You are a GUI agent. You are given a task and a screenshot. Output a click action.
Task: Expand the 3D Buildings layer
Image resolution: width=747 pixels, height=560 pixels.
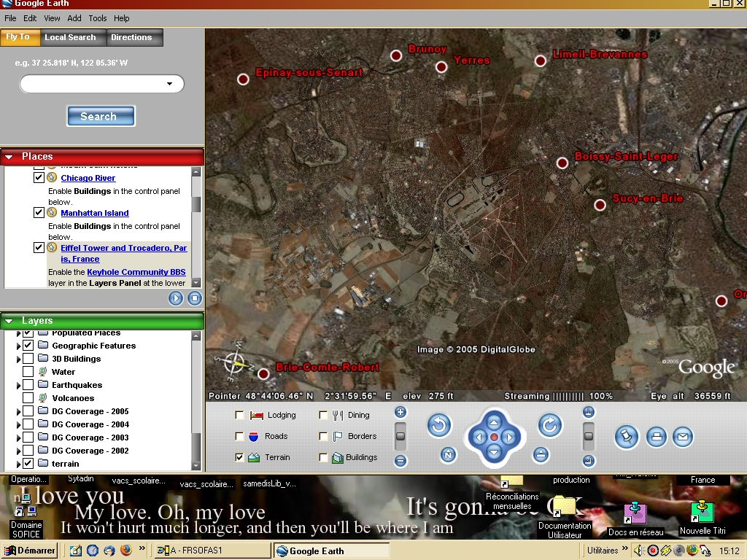pos(18,359)
